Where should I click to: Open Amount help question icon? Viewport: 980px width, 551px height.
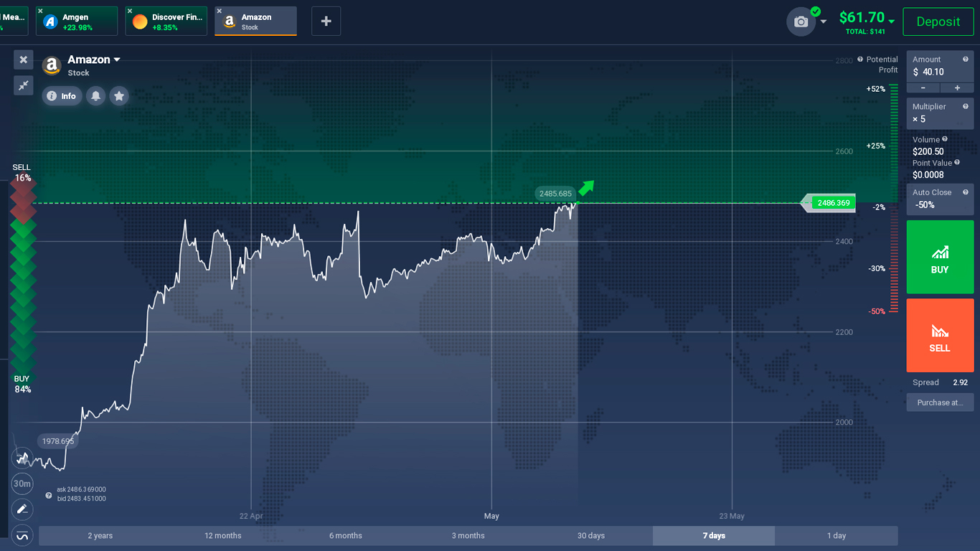(966, 60)
